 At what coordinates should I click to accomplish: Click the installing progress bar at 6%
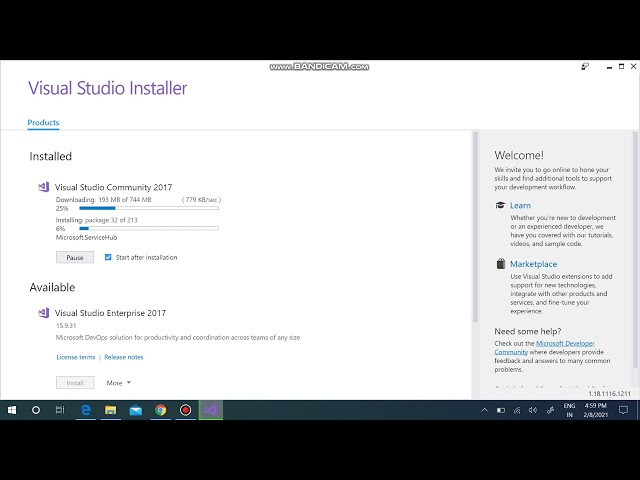[149, 228]
